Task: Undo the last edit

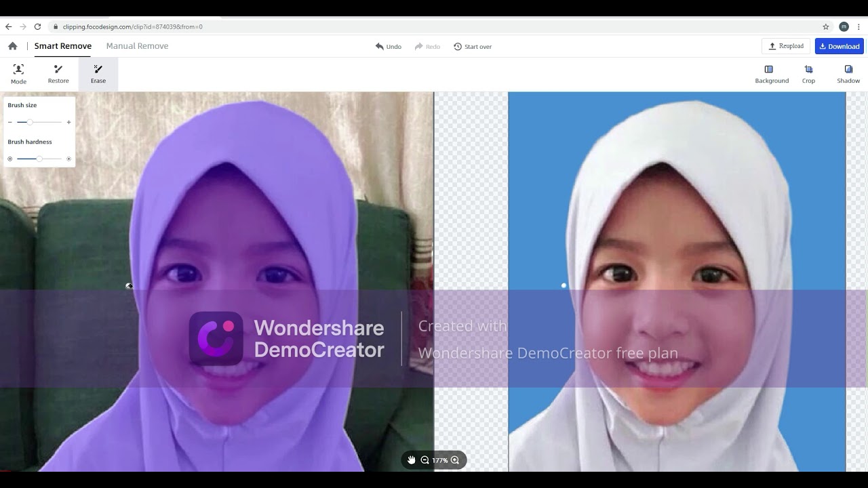Action: 389,47
